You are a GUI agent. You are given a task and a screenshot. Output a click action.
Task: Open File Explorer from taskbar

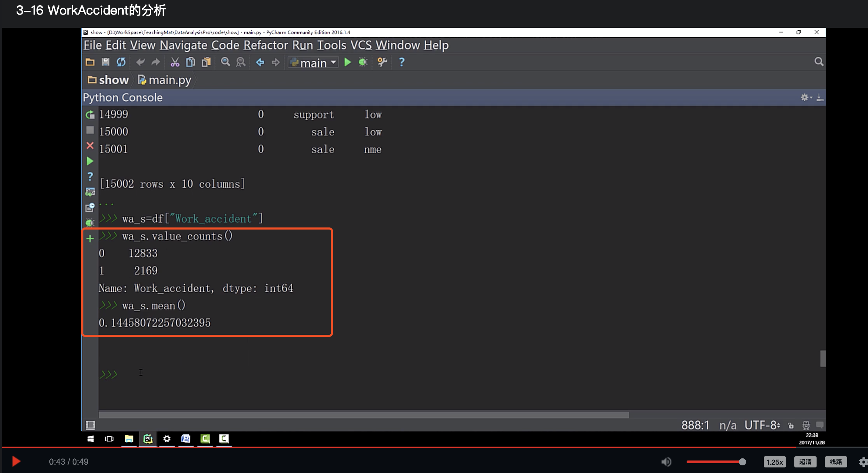click(129, 439)
